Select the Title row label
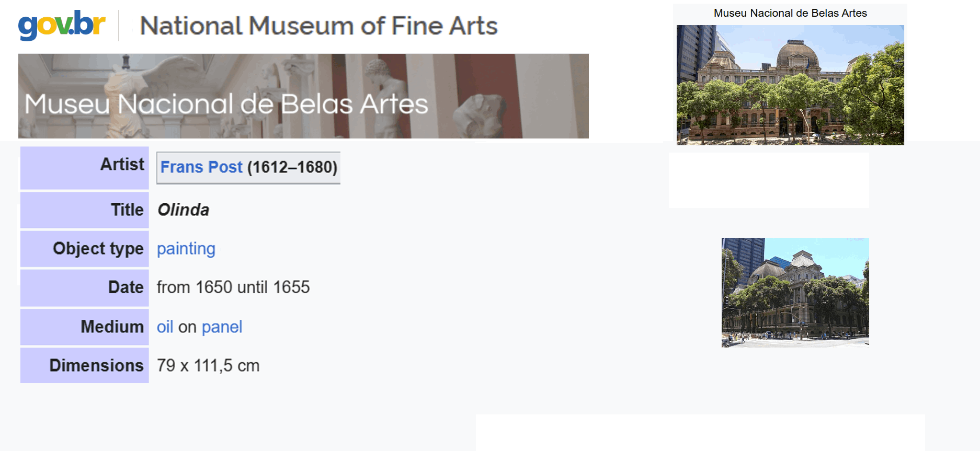980x451 pixels. coord(127,210)
